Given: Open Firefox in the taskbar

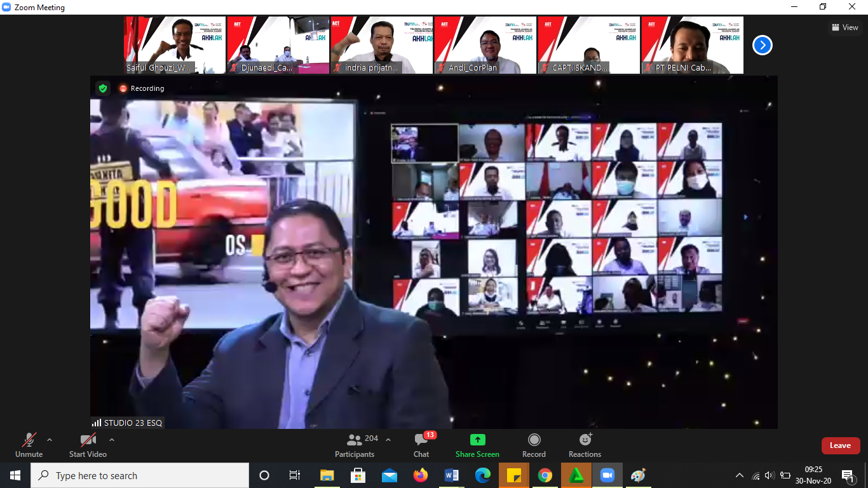Looking at the screenshot, I should click(420, 475).
